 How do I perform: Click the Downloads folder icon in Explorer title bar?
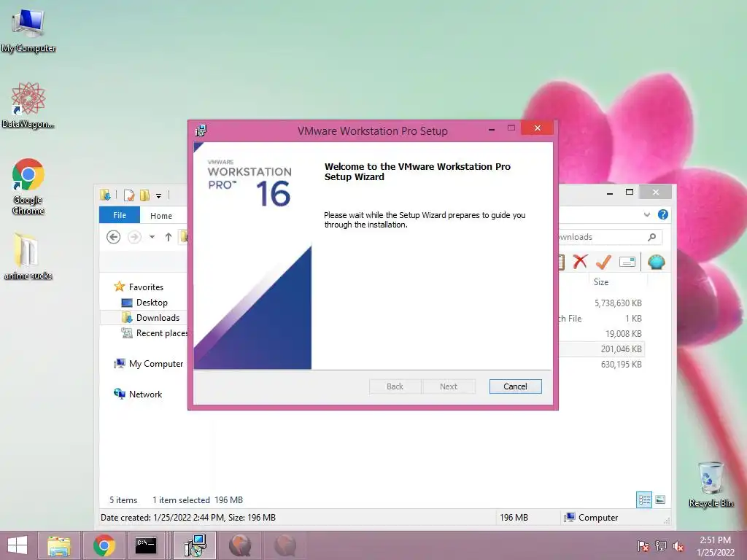105,195
